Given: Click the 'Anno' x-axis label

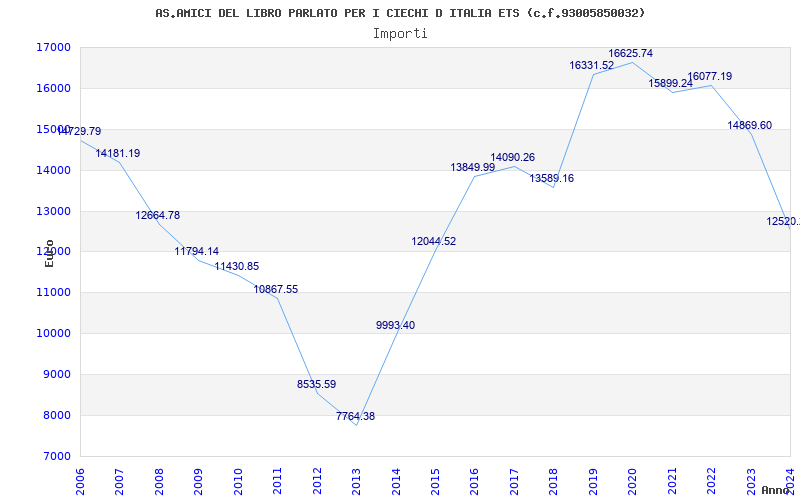Looking at the screenshot, I should tap(776, 490).
